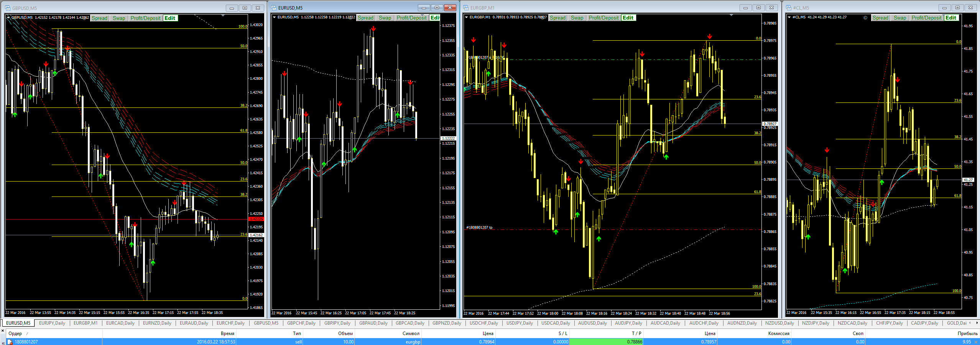Switch to AUDUSD,Daily chart tab
The width and height of the screenshot is (980, 345).
[593, 323]
